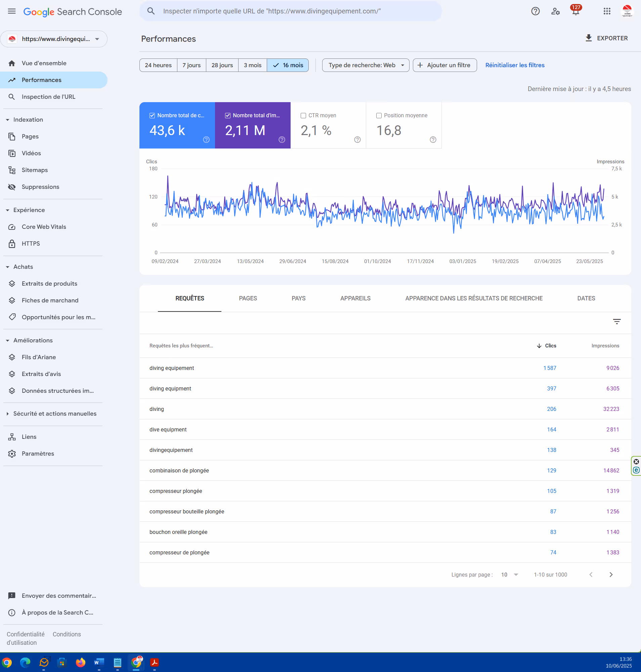Screen dimensions: 641x672
Task: Select the REQUÊTES tab
Action: coord(189,298)
